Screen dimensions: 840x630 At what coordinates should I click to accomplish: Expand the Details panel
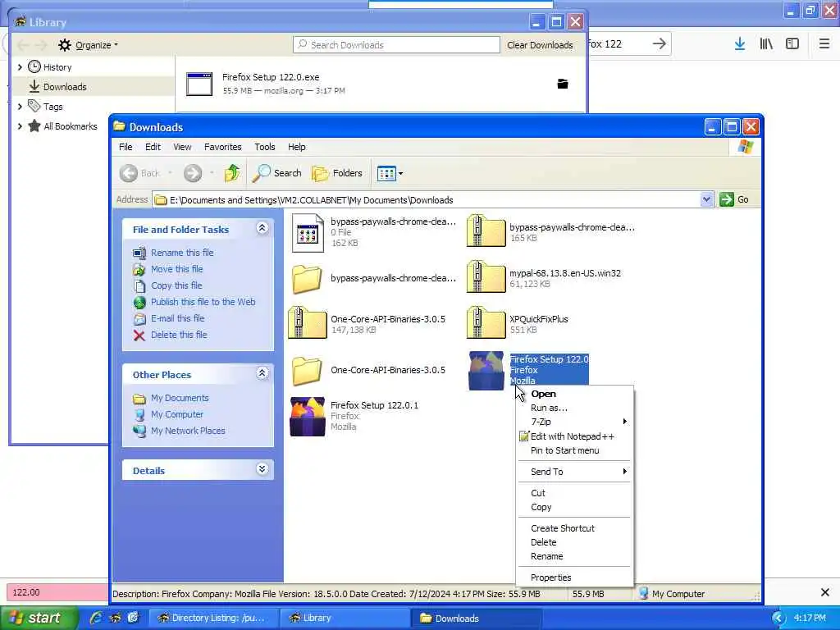262,469
